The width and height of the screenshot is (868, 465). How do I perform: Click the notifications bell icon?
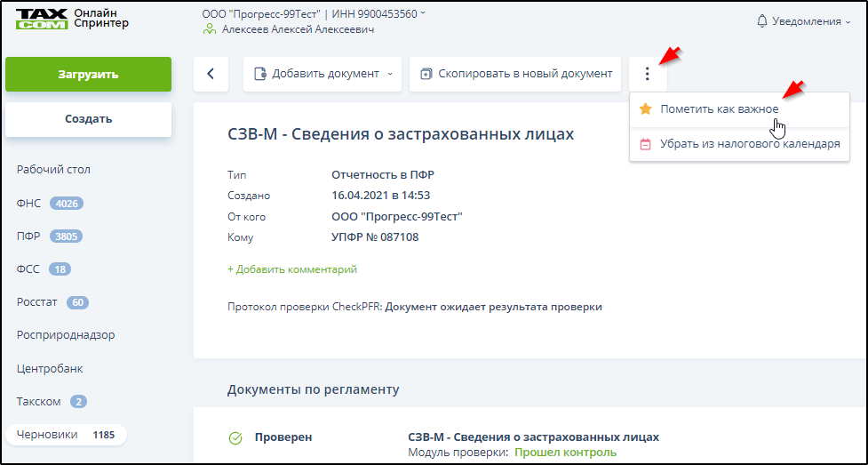point(761,21)
